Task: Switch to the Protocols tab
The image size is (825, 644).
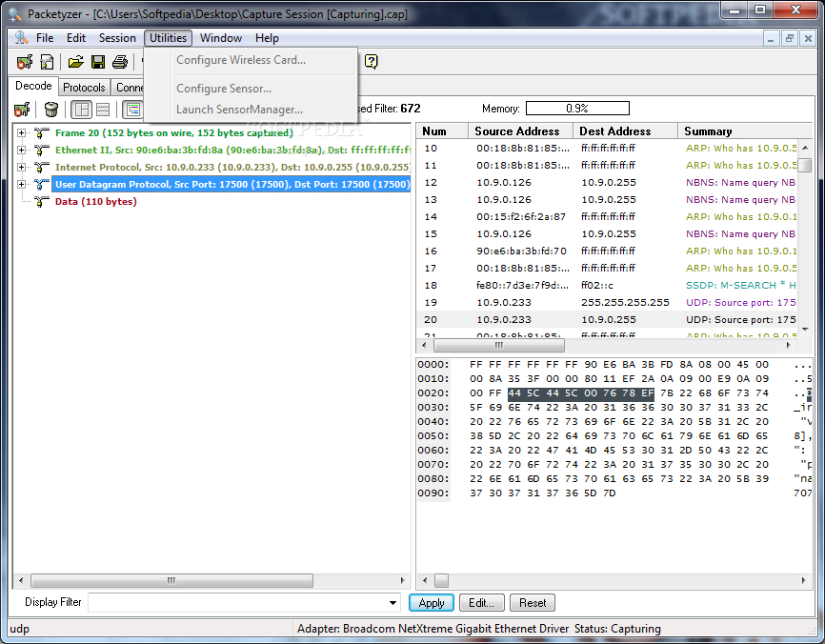Action: (84, 88)
